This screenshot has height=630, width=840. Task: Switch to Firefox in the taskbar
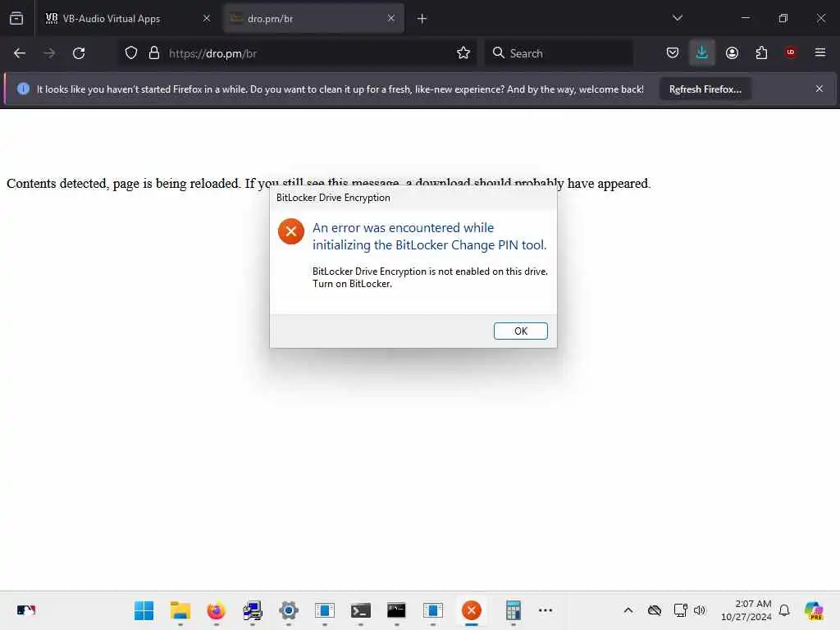(217, 610)
